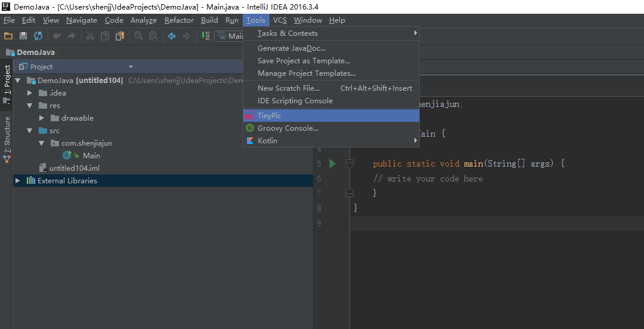Viewport: 644px width, 329px height.
Task: Toggle the 7: Structure side tool tab
Action: [x=7, y=140]
